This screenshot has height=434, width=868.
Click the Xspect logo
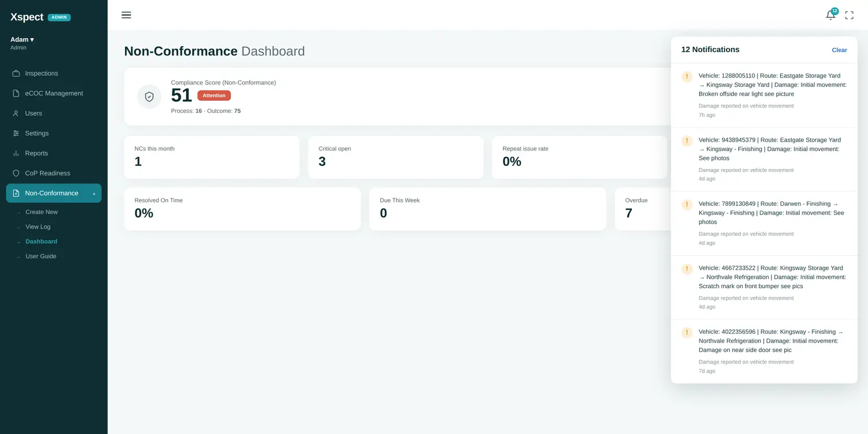click(27, 17)
